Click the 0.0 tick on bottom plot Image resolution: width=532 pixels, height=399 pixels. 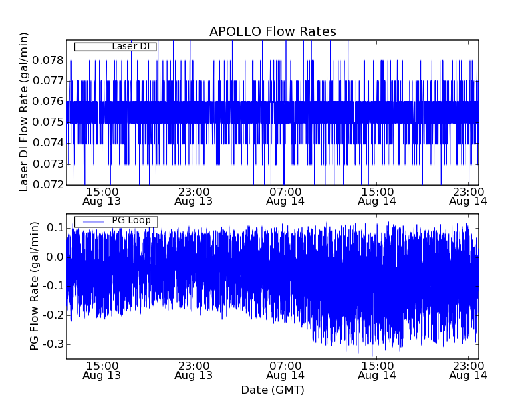[55, 257]
